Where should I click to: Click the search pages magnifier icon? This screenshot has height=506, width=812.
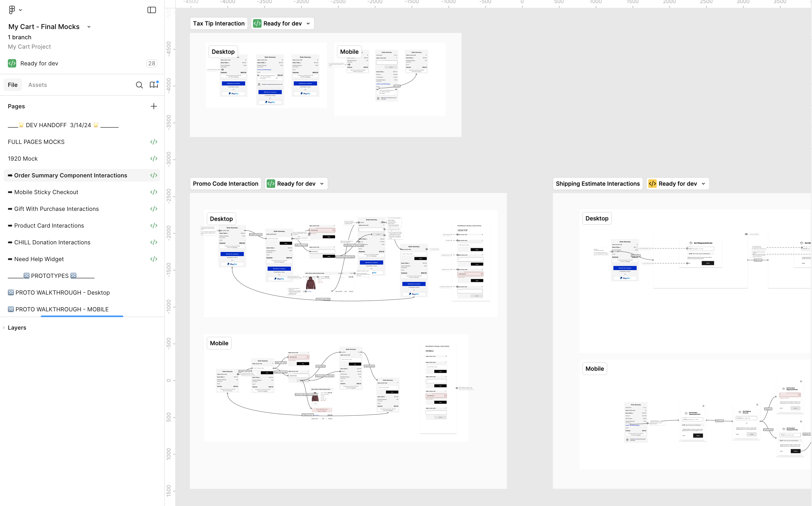point(139,85)
